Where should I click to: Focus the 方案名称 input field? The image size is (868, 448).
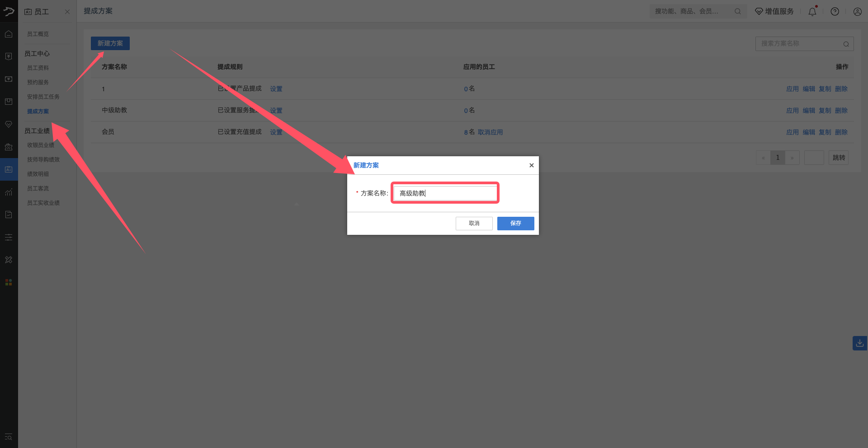click(x=445, y=193)
